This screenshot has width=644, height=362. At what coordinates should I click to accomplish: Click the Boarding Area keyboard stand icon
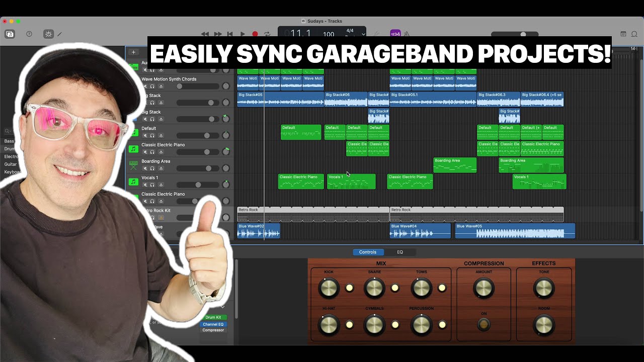pos(133,165)
